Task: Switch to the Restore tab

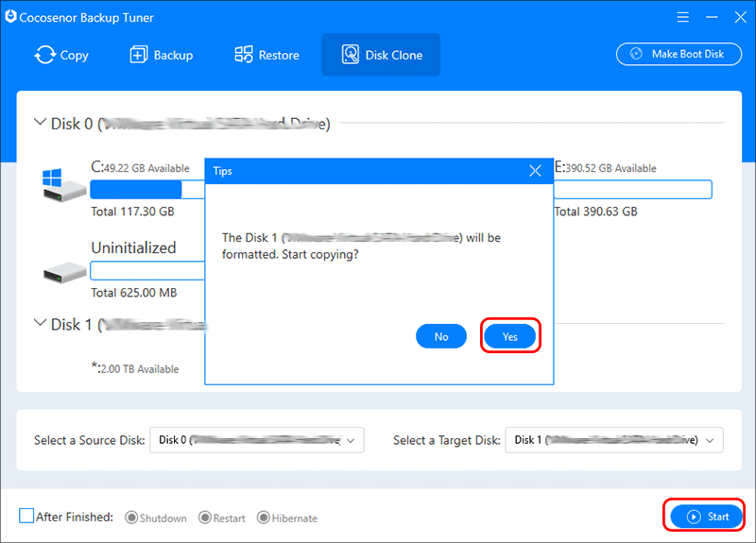Action: coord(266,55)
